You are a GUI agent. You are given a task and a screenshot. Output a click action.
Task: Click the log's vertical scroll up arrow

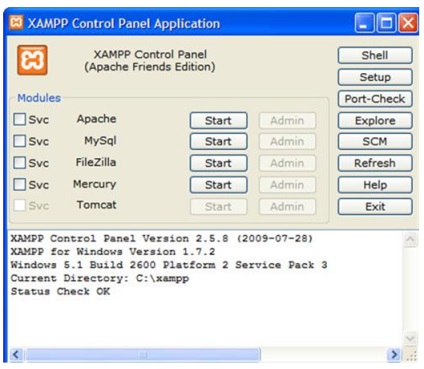pyautogui.click(x=410, y=239)
